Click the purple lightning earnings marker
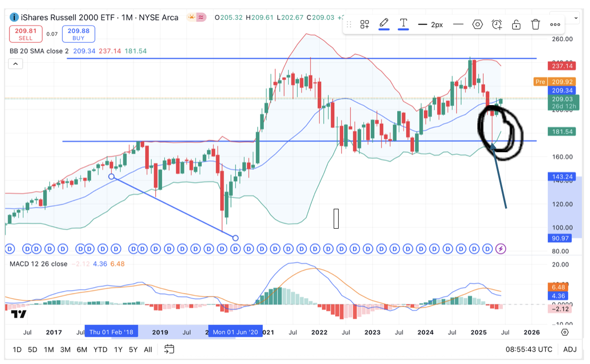Screen dimensions: 590x364 click(x=500, y=249)
